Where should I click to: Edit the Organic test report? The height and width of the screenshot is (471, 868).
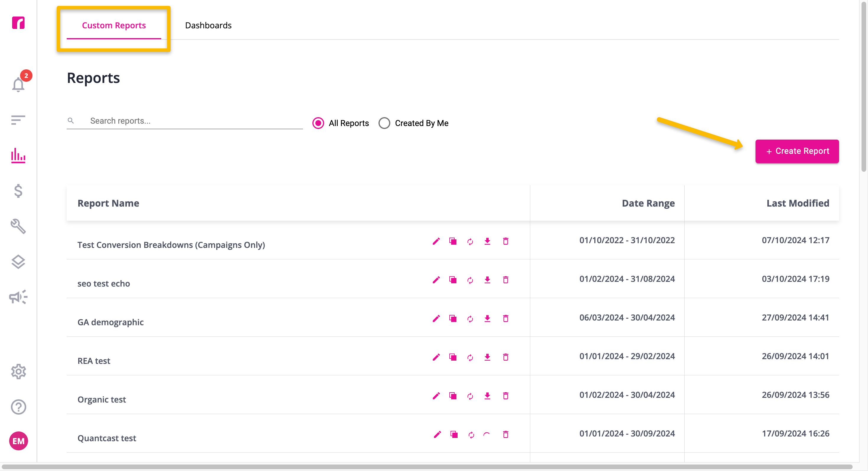[x=436, y=396]
